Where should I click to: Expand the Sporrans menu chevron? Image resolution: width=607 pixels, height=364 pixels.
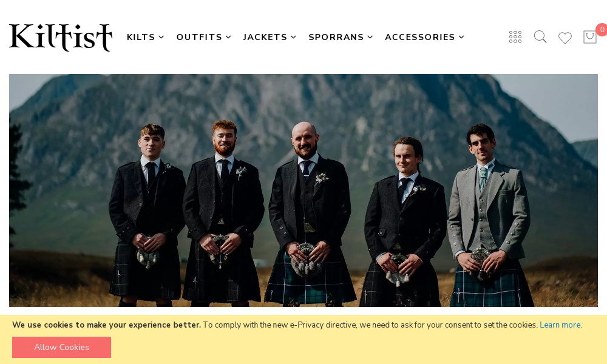[x=370, y=37]
